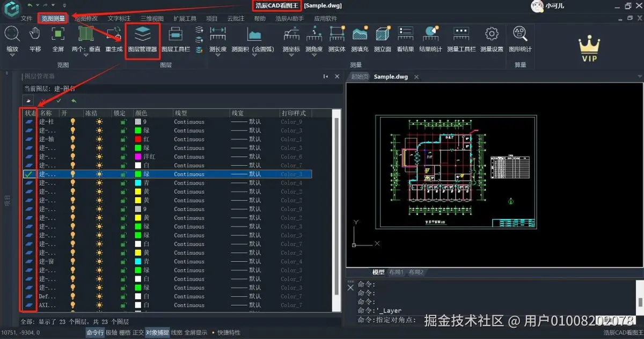Click 全屏显示 in the status bar
644x339 pixels.
pos(196,333)
